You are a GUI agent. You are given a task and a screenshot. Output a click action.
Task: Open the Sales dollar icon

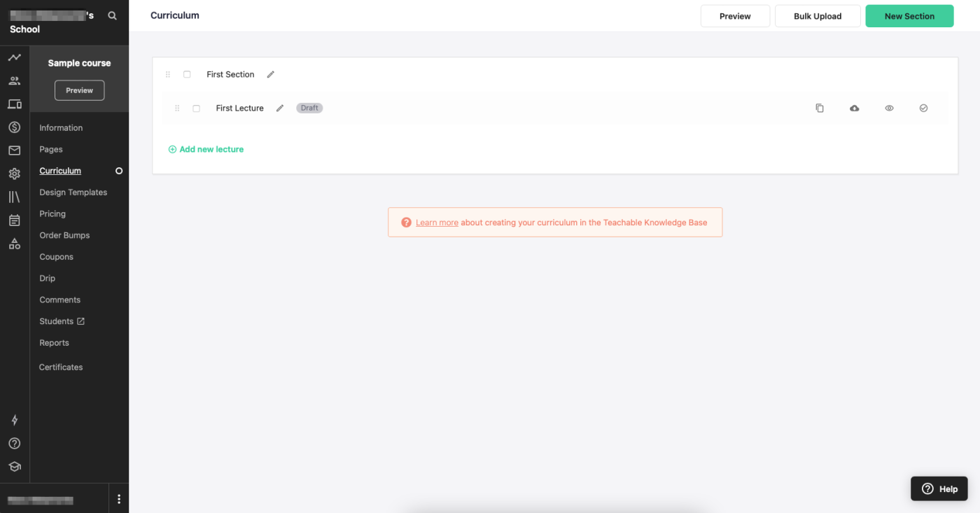pyautogui.click(x=14, y=127)
